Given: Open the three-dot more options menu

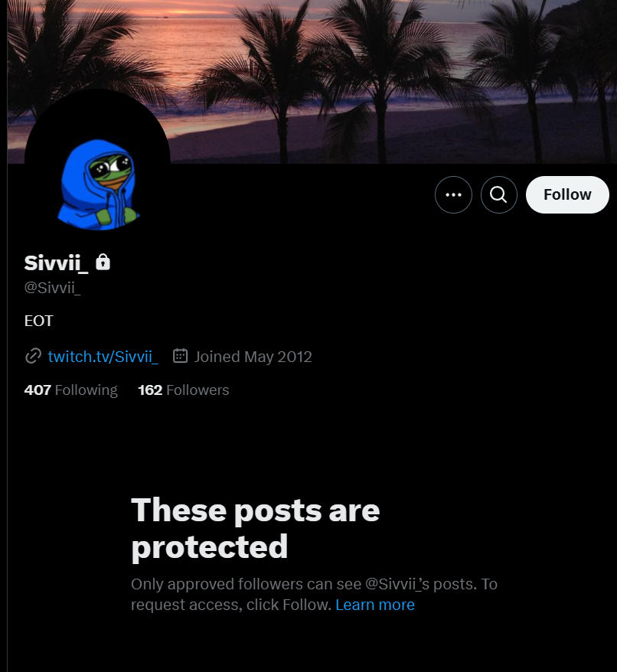Looking at the screenshot, I should 453,194.
